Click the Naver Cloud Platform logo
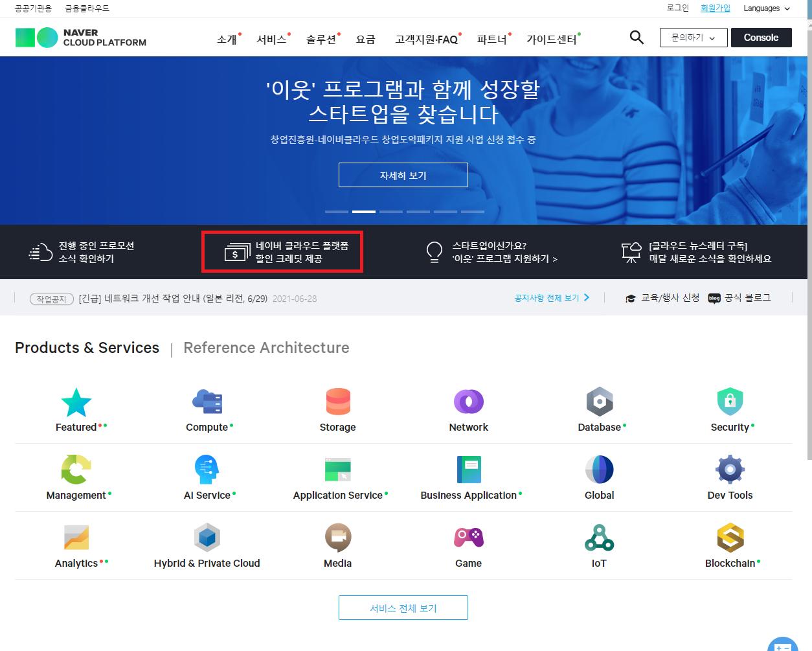The image size is (812, 651). [81, 38]
